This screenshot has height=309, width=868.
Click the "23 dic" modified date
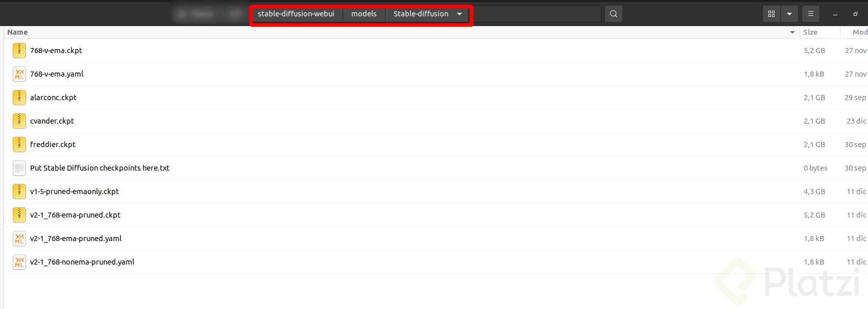tap(856, 121)
